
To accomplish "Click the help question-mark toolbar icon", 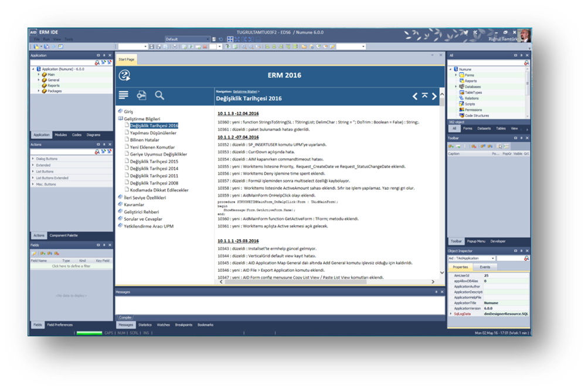I will (x=227, y=46).
